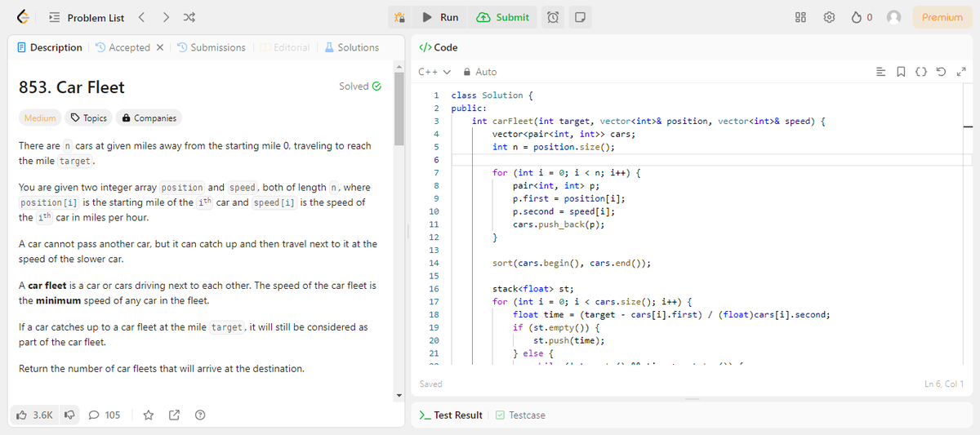Click the 'st.push(time);' line
The height and width of the screenshot is (435, 980).
pos(569,341)
